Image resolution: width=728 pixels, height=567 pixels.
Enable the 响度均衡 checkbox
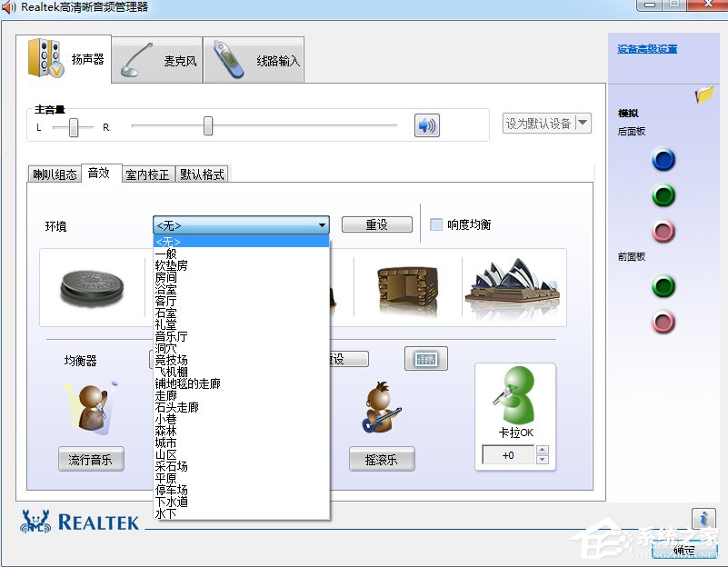(x=436, y=224)
